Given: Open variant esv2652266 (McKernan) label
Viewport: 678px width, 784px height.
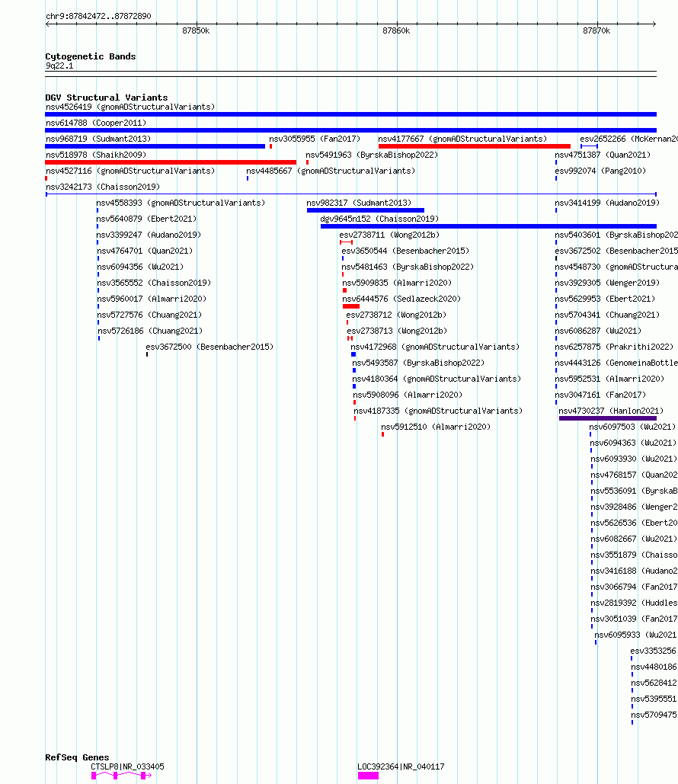Looking at the screenshot, I should [x=629, y=139].
